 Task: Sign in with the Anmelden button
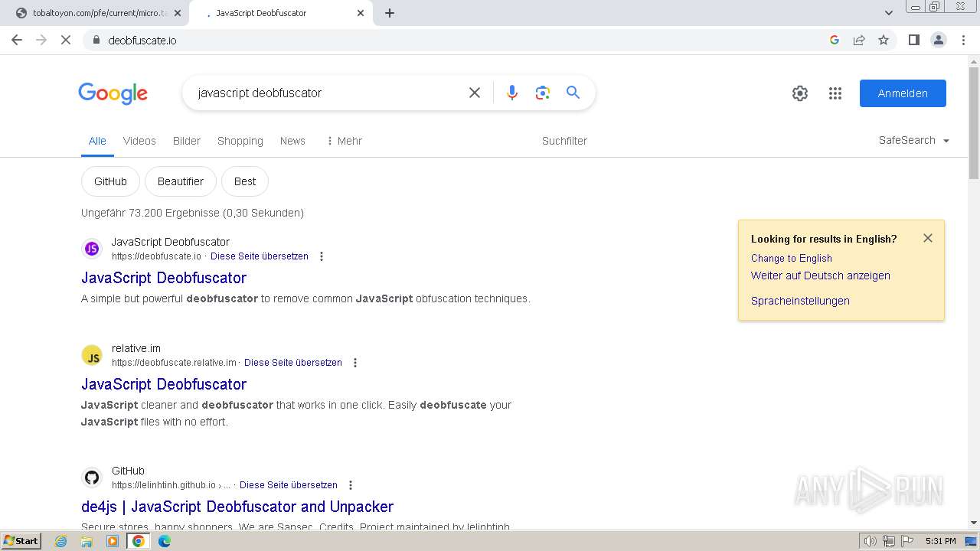(903, 93)
